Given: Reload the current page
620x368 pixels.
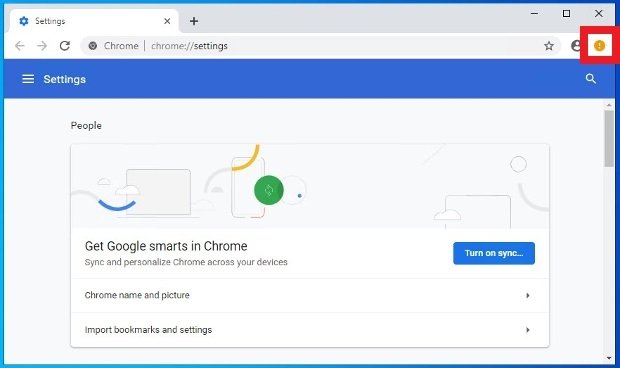Looking at the screenshot, I should coord(65,46).
